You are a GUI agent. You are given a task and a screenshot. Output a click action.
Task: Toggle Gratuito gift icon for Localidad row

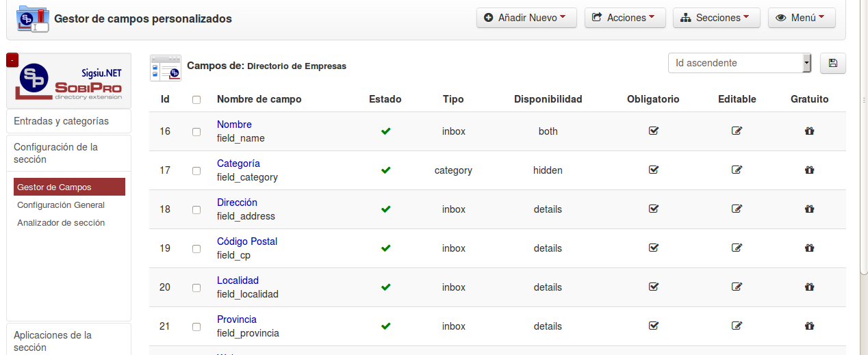809,287
